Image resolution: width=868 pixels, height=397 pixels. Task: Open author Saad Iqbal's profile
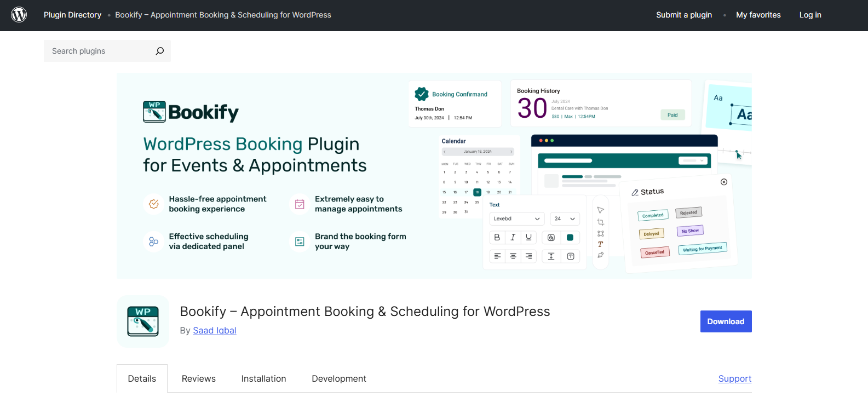(x=215, y=330)
